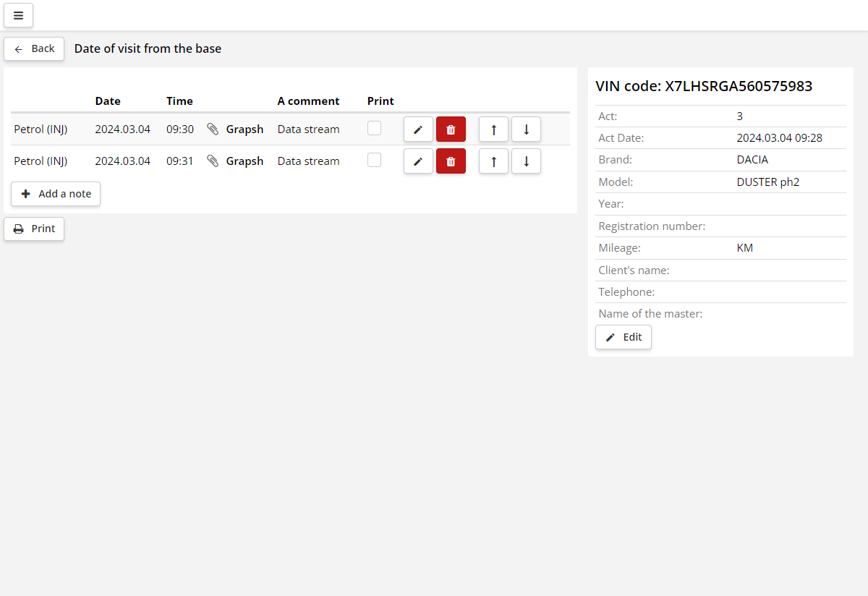
Task: Move the 09:30 note down
Action: click(526, 129)
